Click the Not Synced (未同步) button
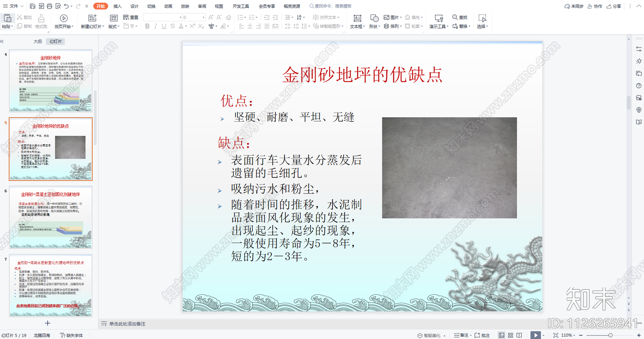The image size is (644, 339). (574, 6)
